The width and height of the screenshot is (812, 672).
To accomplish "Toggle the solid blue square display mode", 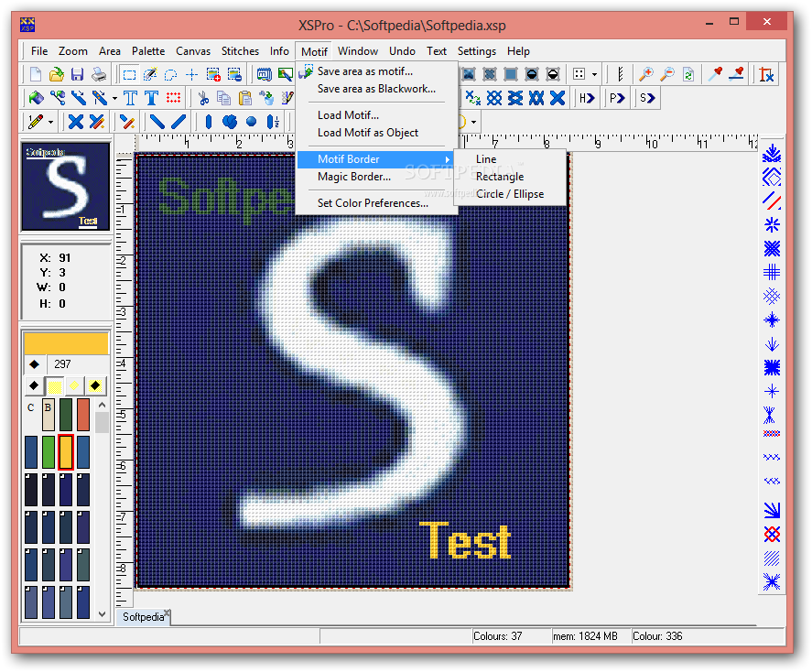I will pos(511,74).
